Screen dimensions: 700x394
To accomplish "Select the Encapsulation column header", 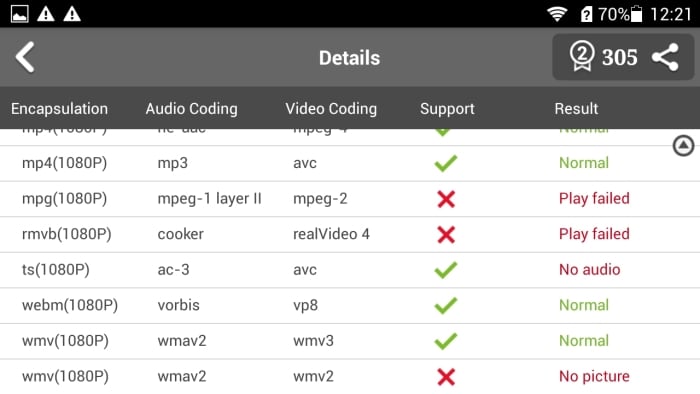I will 59,108.
